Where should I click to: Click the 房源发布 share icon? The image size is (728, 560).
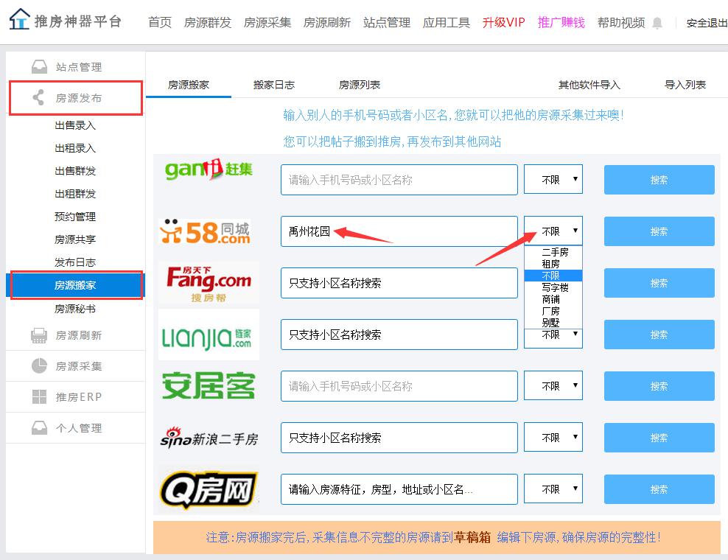point(39,98)
